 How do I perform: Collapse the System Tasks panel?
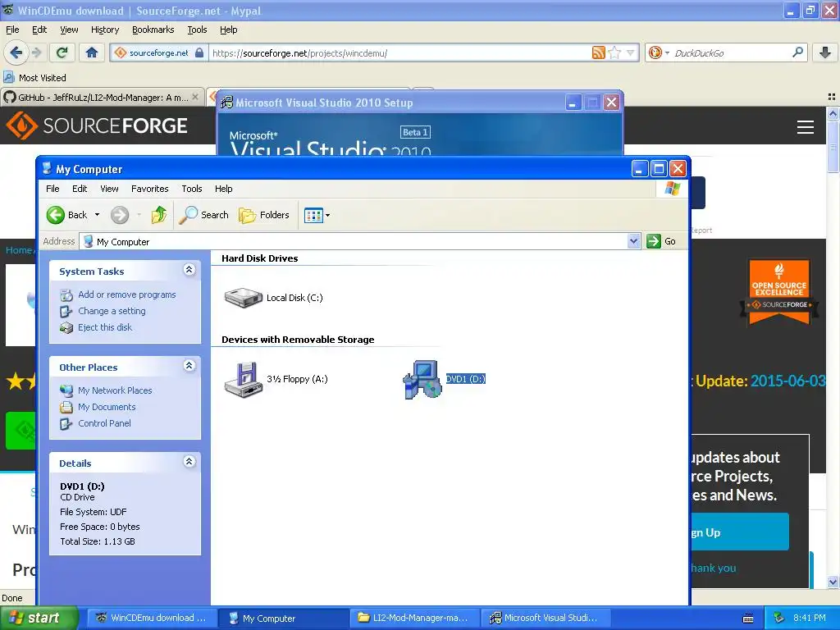pyautogui.click(x=189, y=269)
